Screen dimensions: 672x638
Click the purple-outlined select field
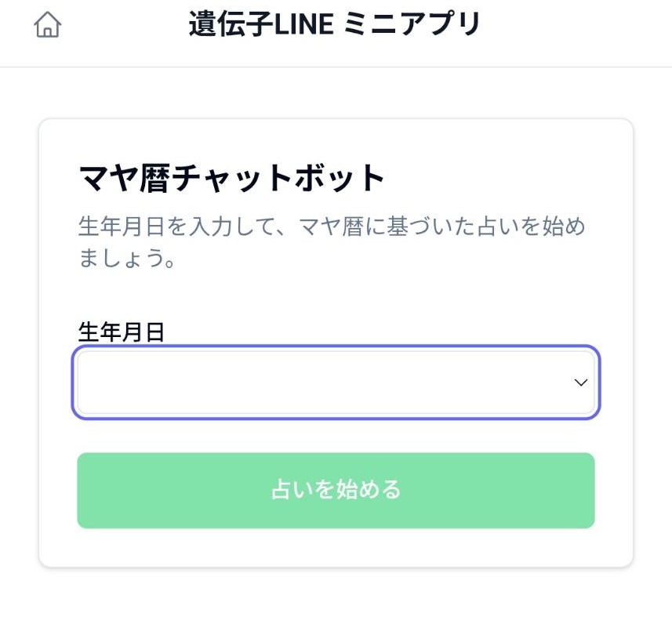coord(336,382)
